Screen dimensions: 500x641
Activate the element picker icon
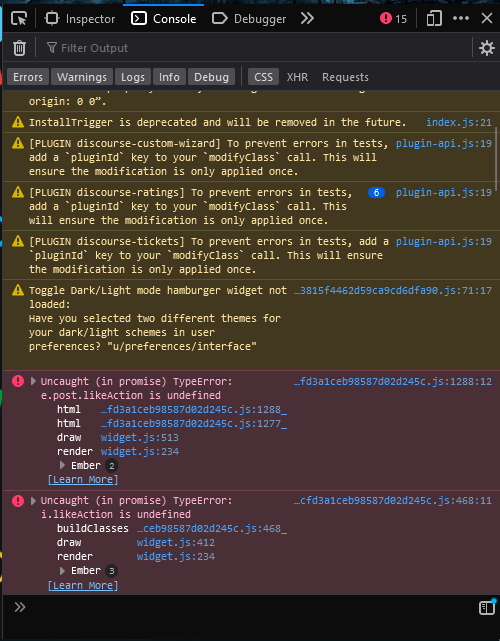(19, 19)
